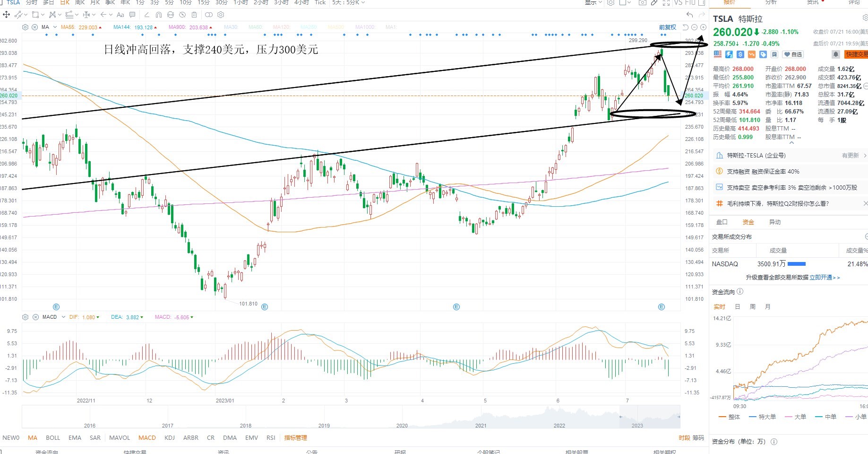Remove the MACD indicator panel
This screenshot has width=868, height=454.
point(35,317)
